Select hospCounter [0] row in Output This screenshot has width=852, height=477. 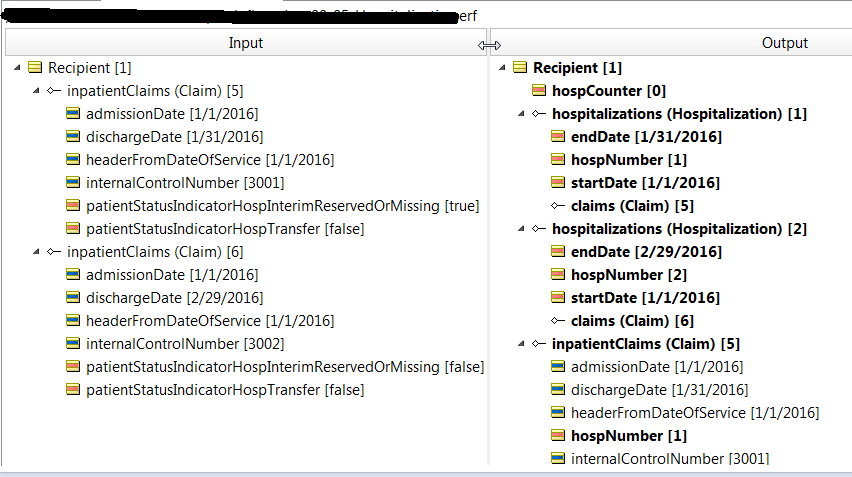pos(609,90)
